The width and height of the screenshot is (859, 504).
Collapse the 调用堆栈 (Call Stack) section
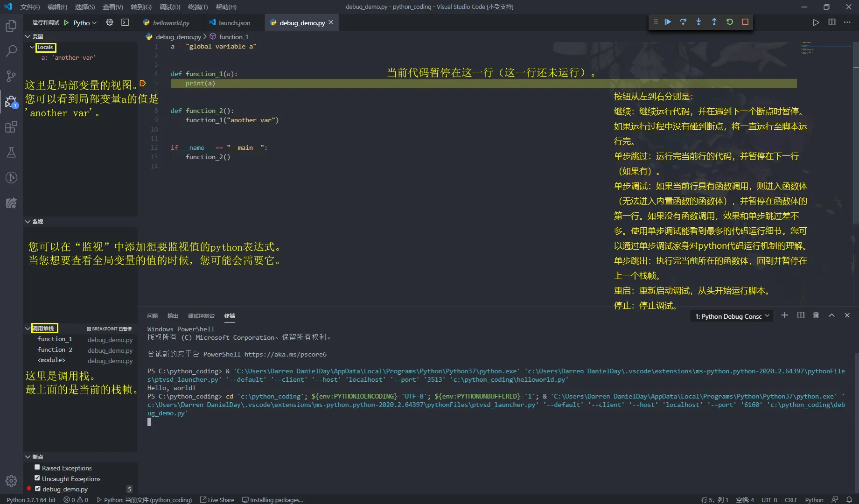28,329
